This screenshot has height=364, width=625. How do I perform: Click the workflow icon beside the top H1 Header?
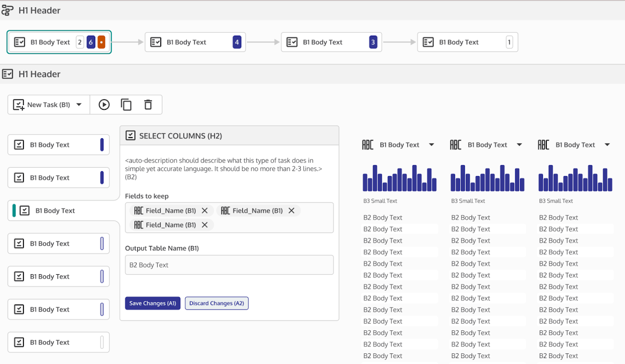click(x=7, y=10)
